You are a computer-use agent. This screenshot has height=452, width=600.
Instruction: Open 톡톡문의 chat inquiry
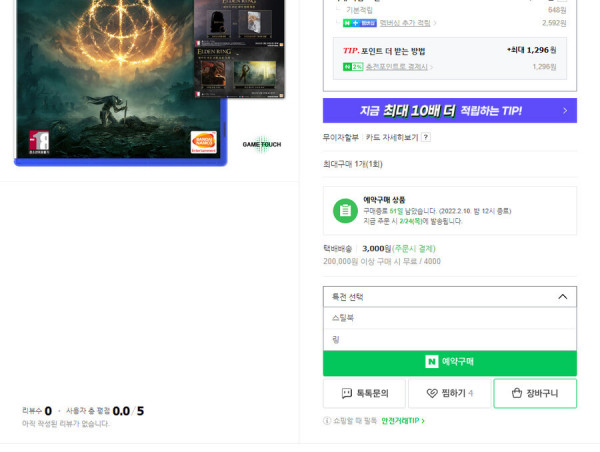[x=364, y=393]
